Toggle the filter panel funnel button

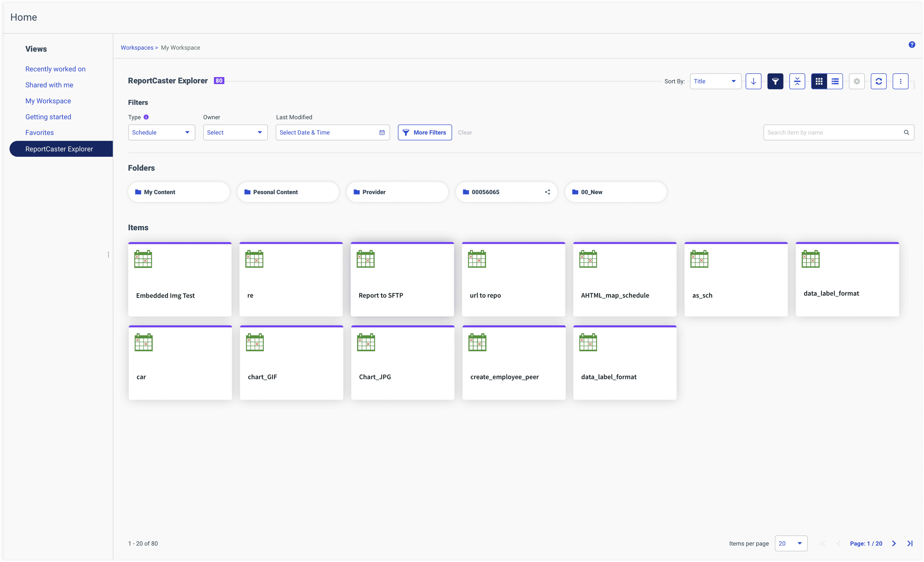coord(775,81)
